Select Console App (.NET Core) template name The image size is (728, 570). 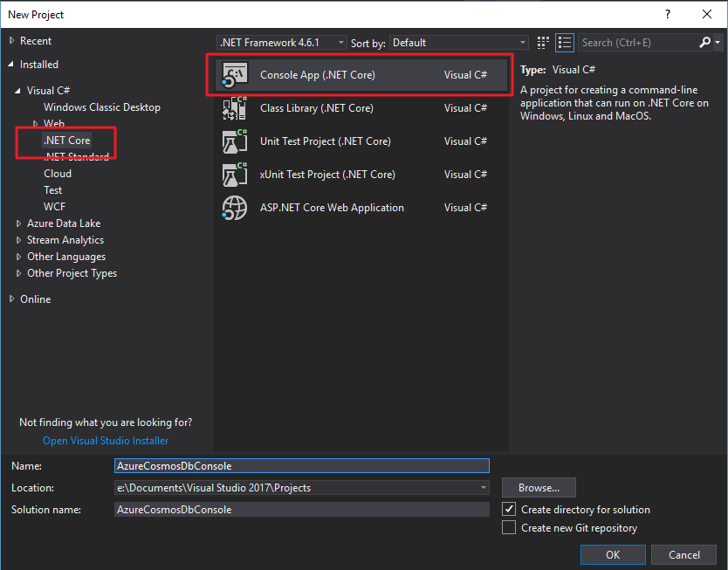tap(318, 75)
